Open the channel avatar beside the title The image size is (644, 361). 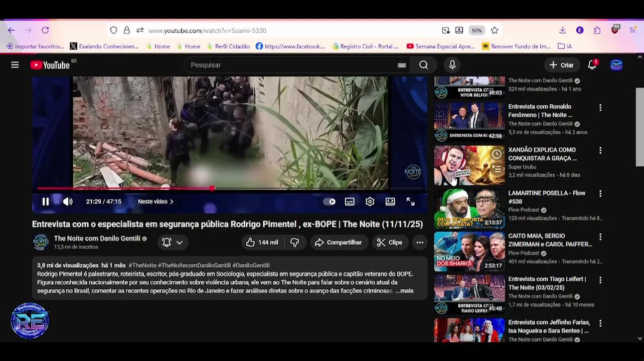coord(41,242)
